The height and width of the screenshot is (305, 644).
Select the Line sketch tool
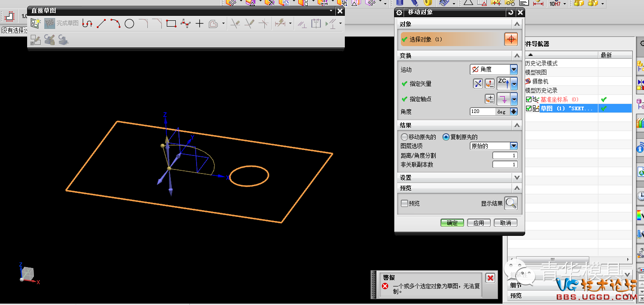point(101,23)
